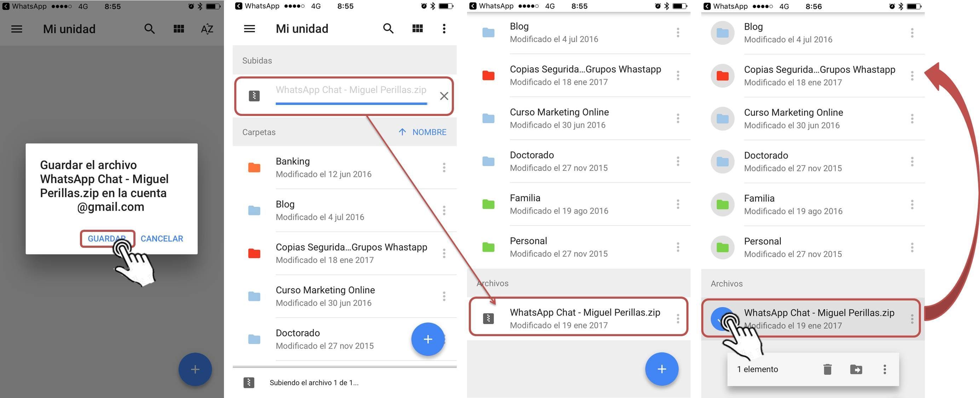Open the Copias Segurida folder on the Subidas upload screen
This screenshot has height=398, width=980.
344,253
